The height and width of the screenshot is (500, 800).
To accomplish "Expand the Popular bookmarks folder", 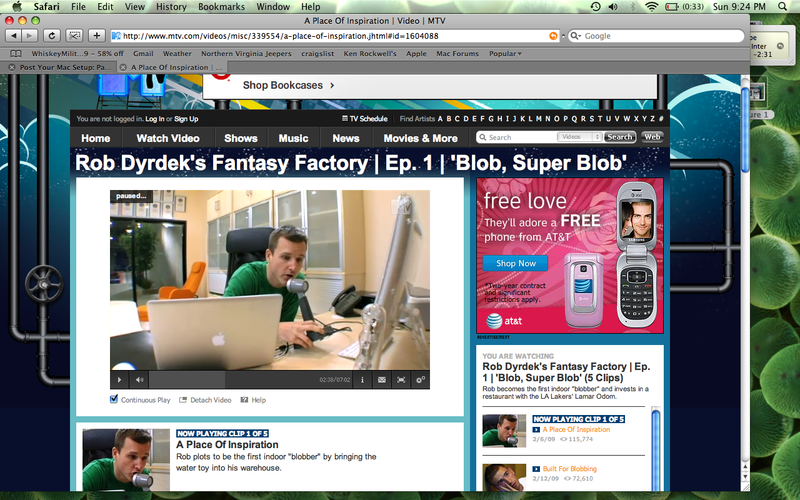I will [505, 54].
